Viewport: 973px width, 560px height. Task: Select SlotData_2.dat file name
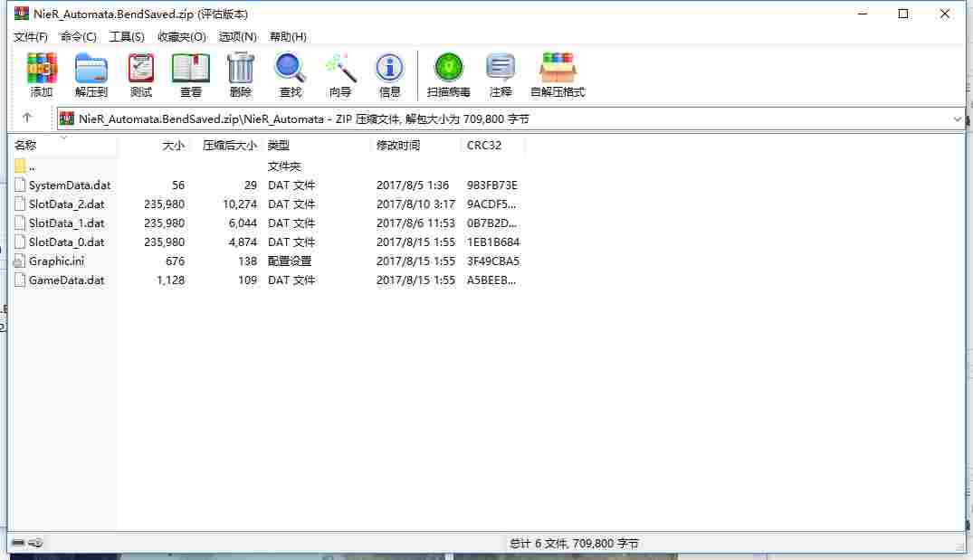(66, 204)
